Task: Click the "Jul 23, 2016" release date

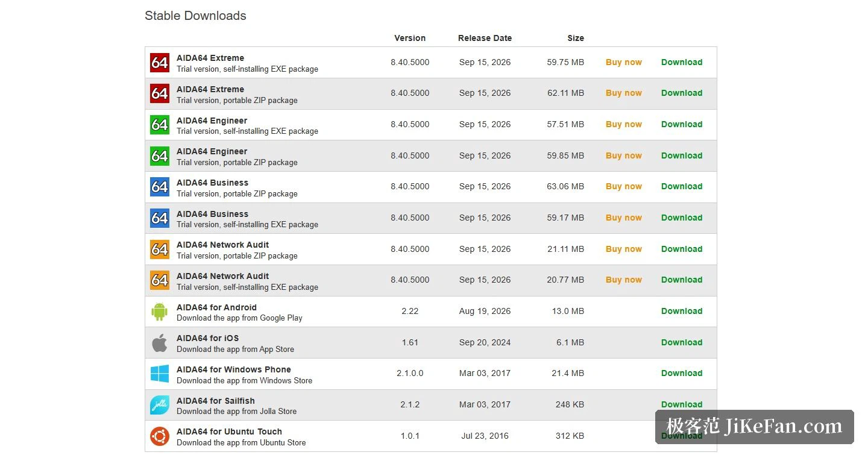Action: click(x=485, y=436)
